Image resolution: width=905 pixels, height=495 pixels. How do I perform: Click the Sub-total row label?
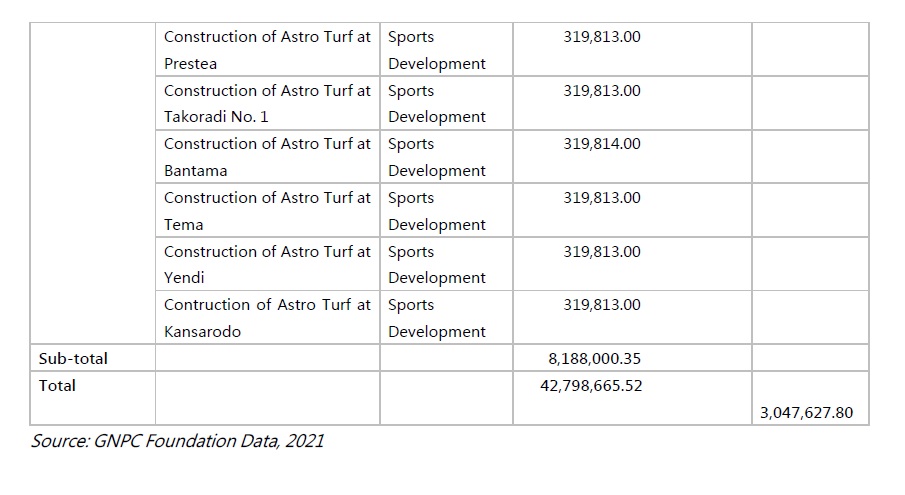coord(73,358)
